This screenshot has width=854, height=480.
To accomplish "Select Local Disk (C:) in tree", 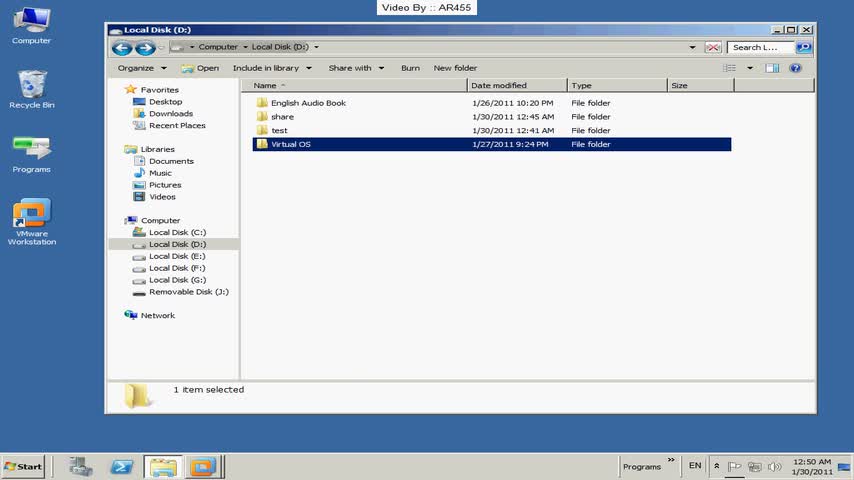I will coord(177,233).
